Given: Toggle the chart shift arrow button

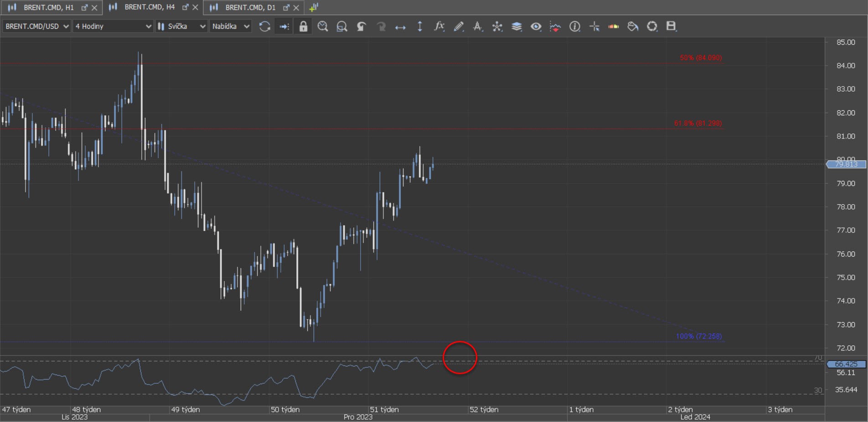Looking at the screenshot, I should [284, 26].
